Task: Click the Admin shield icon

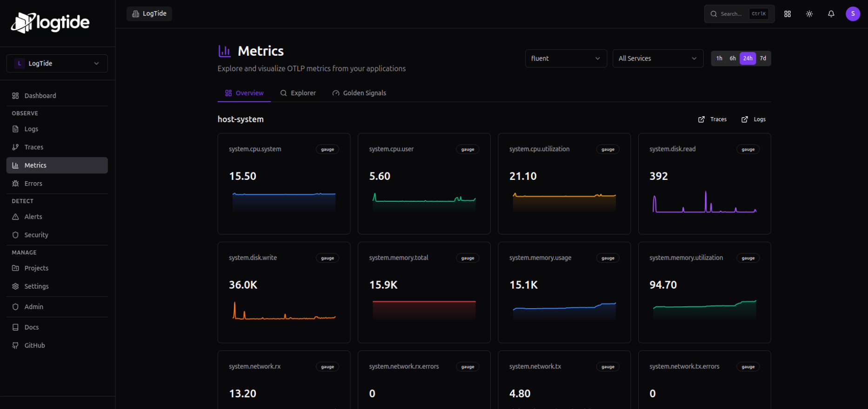Action: tap(15, 307)
